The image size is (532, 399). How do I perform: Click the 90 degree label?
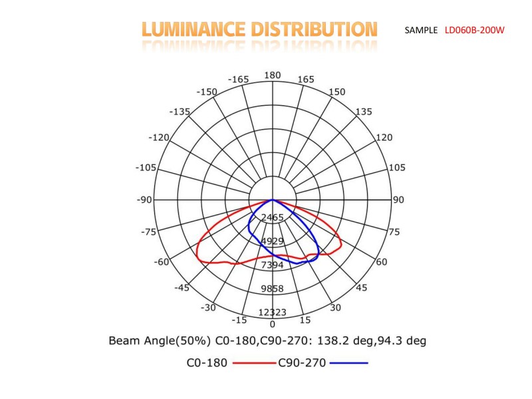pyautogui.click(x=398, y=200)
